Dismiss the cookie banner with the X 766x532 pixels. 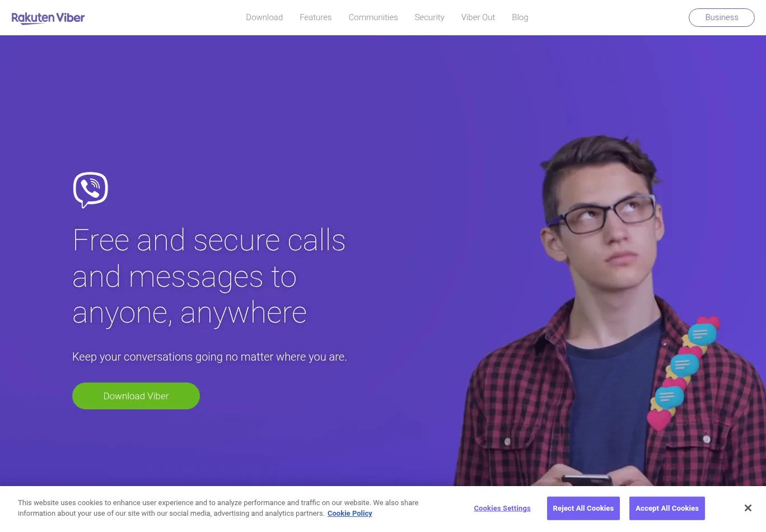click(x=748, y=508)
